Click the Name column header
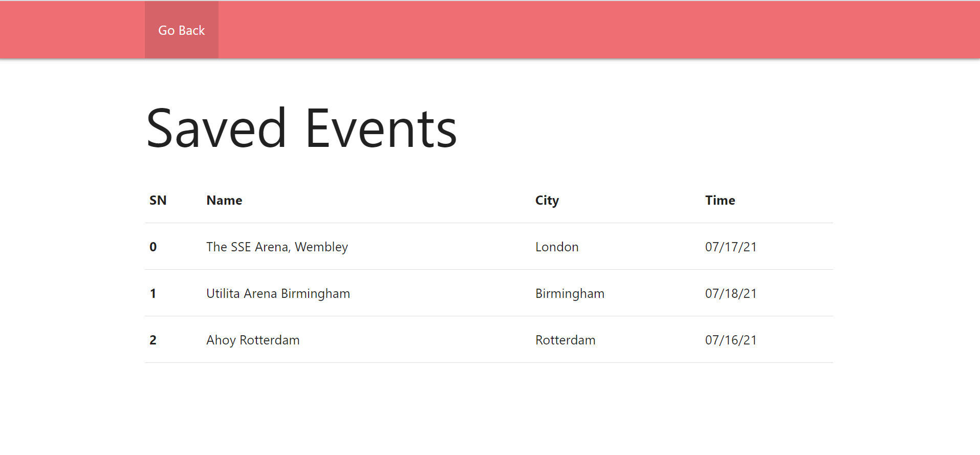Image resolution: width=980 pixels, height=455 pixels. click(224, 200)
